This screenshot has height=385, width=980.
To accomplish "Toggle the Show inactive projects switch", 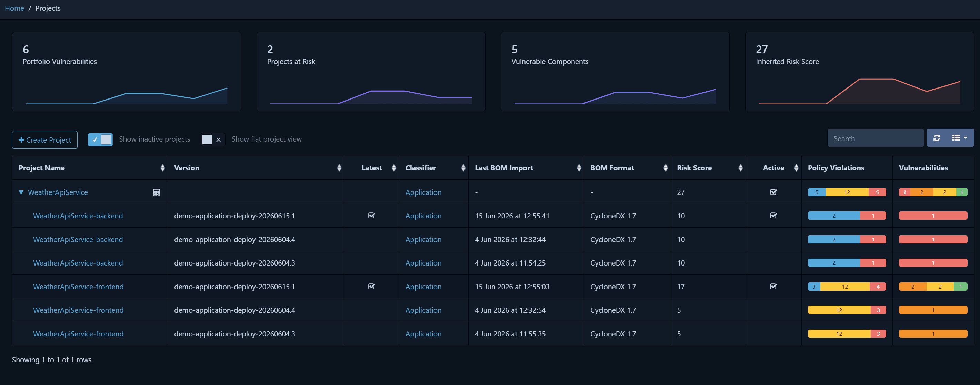I will click(x=100, y=139).
